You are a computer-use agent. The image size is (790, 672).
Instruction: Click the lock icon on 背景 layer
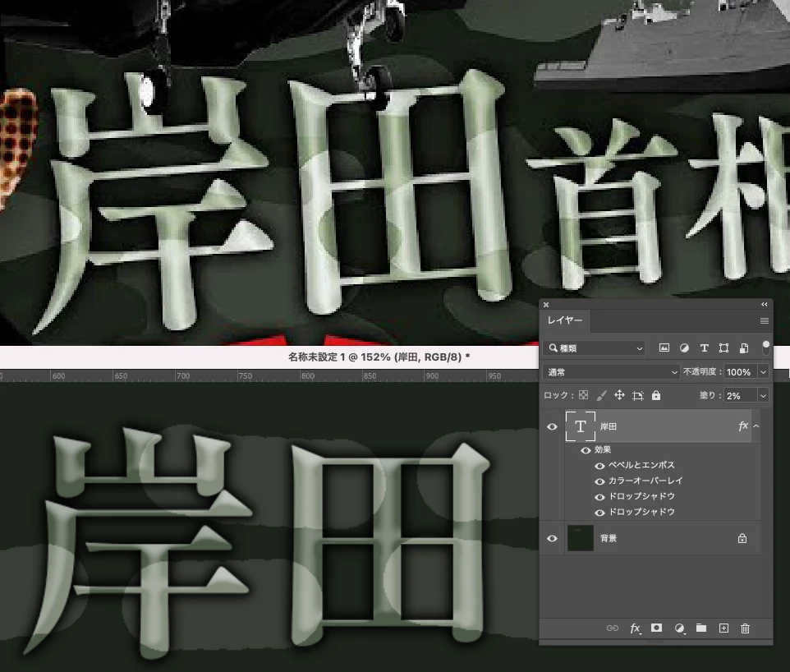pyautogui.click(x=742, y=538)
